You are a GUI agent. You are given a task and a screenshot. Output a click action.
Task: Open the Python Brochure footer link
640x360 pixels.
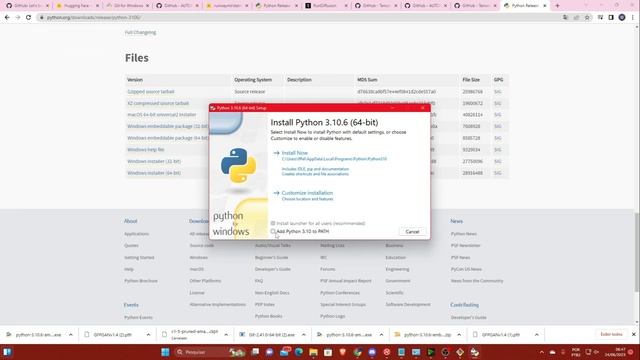tap(141, 281)
